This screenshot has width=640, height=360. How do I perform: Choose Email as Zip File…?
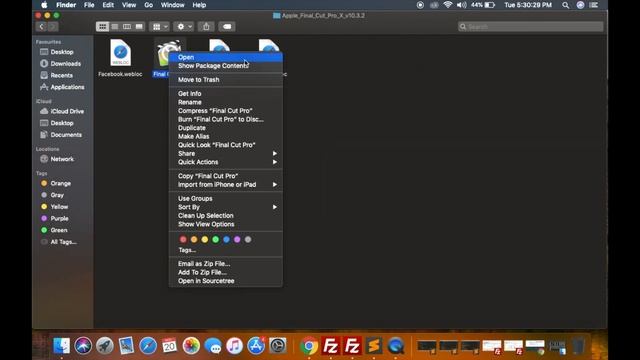226,264
